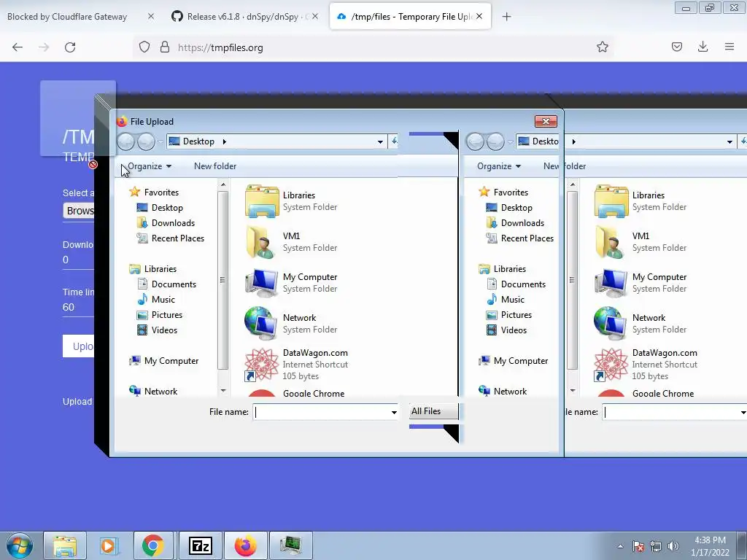Image resolution: width=747 pixels, height=560 pixels.
Task: Open Firefox downloads panel
Action: 703,47
